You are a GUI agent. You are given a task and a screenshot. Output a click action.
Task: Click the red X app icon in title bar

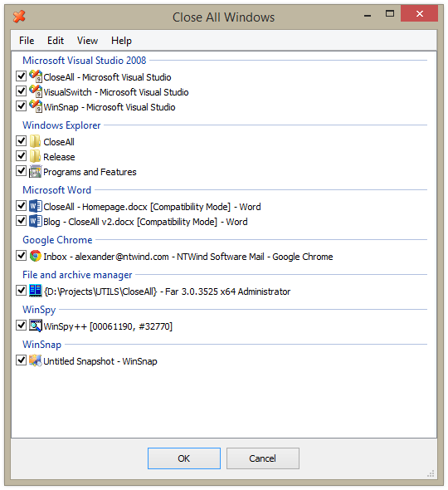point(19,17)
